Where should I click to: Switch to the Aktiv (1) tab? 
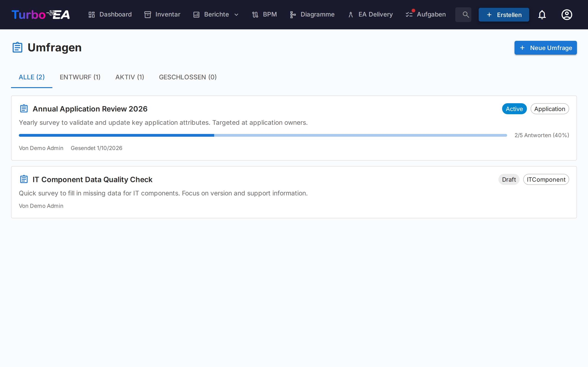[130, 77]
